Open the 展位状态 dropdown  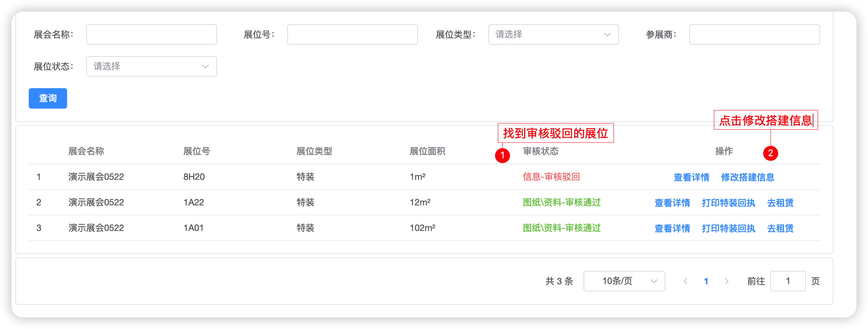tap(151, 66)
